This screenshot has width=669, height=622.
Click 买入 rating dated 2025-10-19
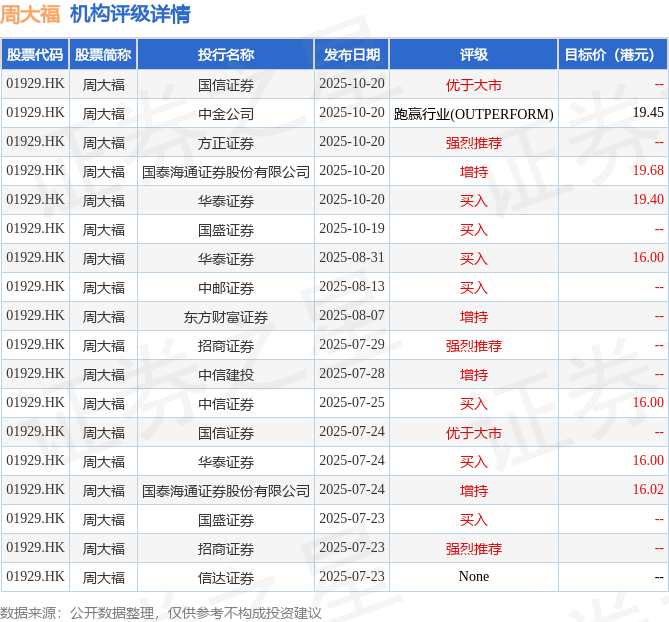(x=474, y=230)
